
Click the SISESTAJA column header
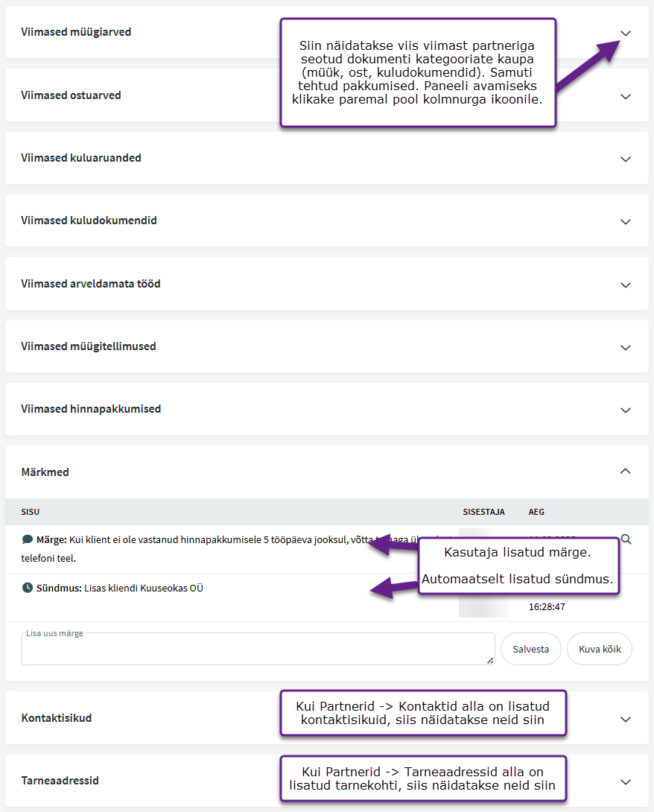pyautogui.click(x=483, y=512)
